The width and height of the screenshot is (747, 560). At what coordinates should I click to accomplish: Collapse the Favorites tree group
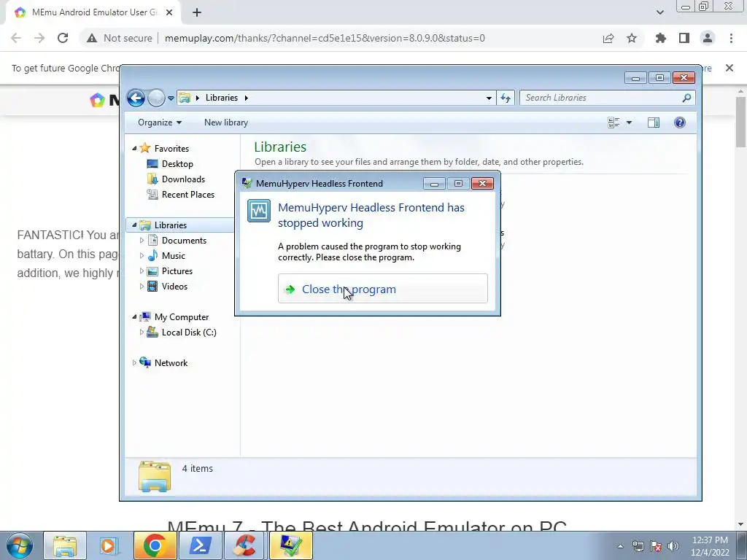134,149
